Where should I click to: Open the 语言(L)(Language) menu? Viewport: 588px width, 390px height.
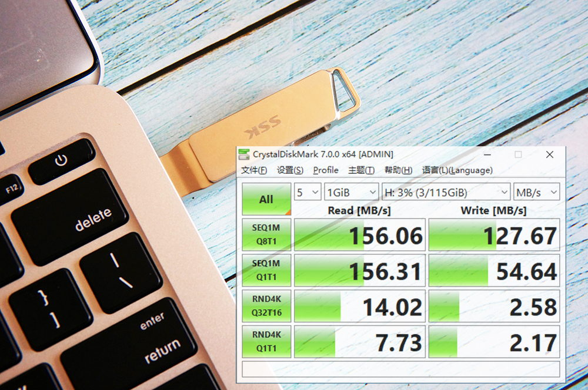[x=457, y=170]
